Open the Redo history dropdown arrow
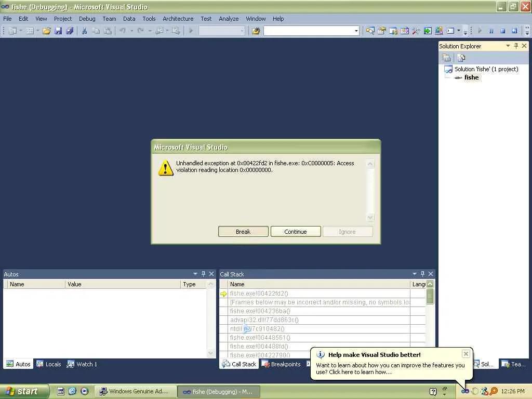The height and width of the screenshot is (399, 532). [x=150, y=31]
